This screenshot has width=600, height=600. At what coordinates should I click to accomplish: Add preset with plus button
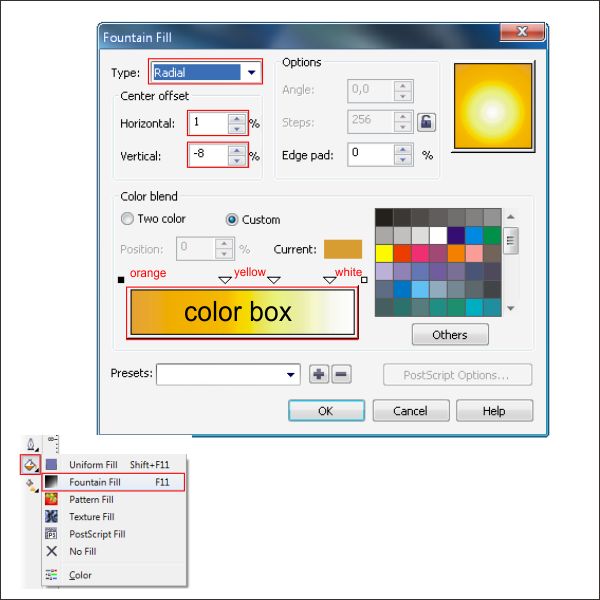click(x=319, y=374)
